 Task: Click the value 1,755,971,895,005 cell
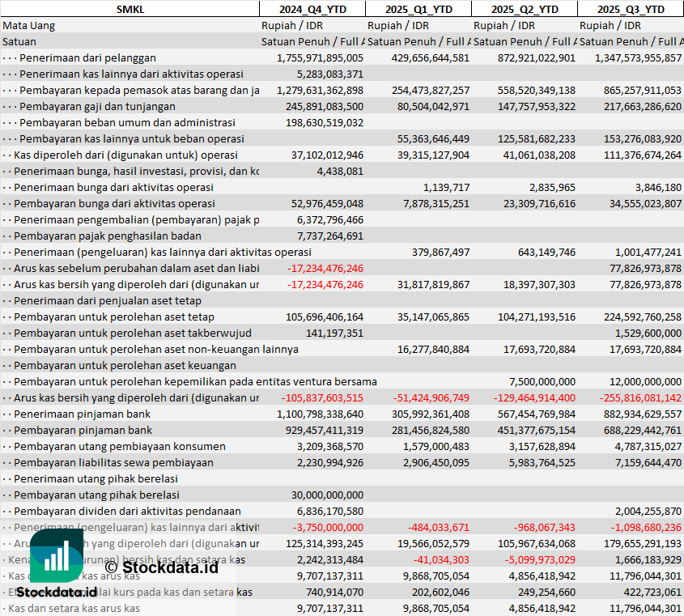coord(320,57)
